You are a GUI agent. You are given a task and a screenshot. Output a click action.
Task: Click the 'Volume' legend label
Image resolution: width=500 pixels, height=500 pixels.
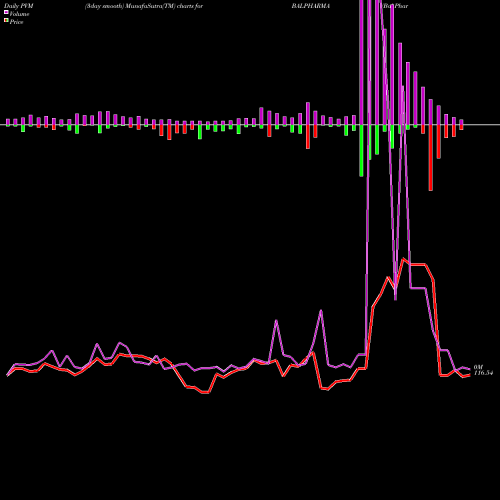pyautogui.click(x=19, y=14)
